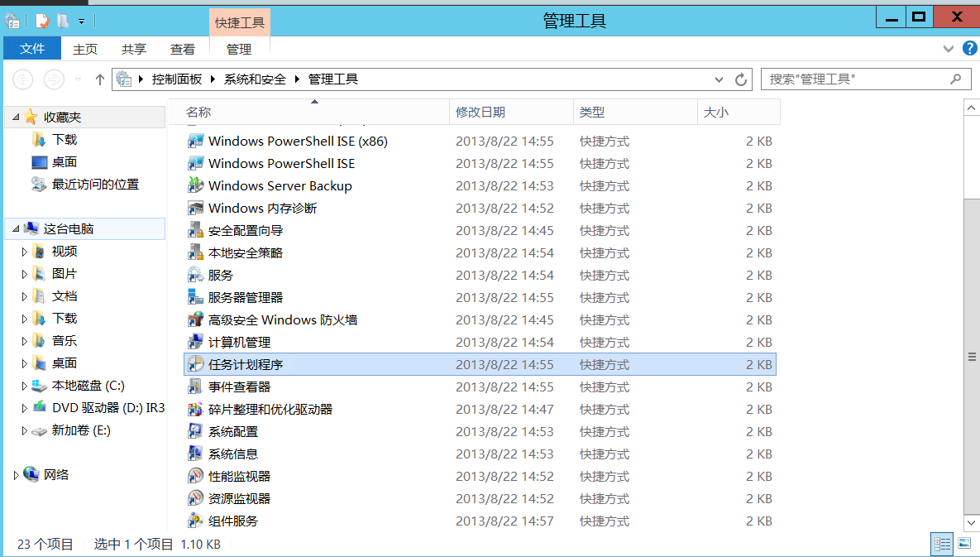Switch to large icons view in status bar

[964, 543]
